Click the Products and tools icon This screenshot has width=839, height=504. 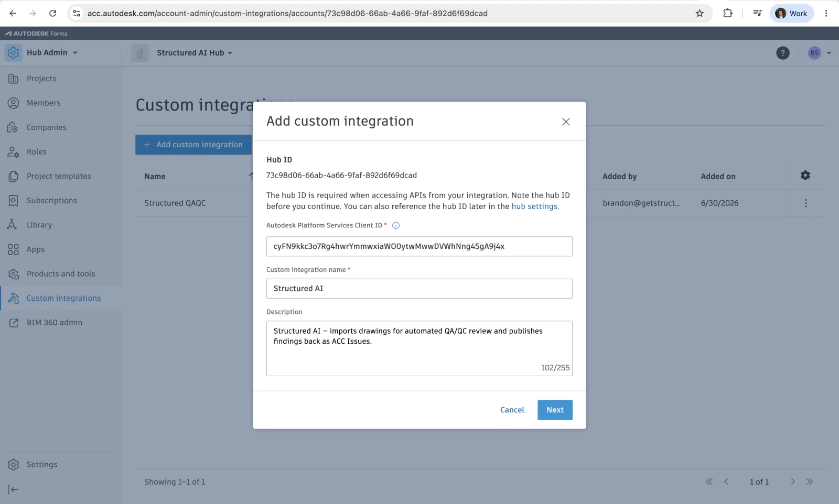[13, 274]
